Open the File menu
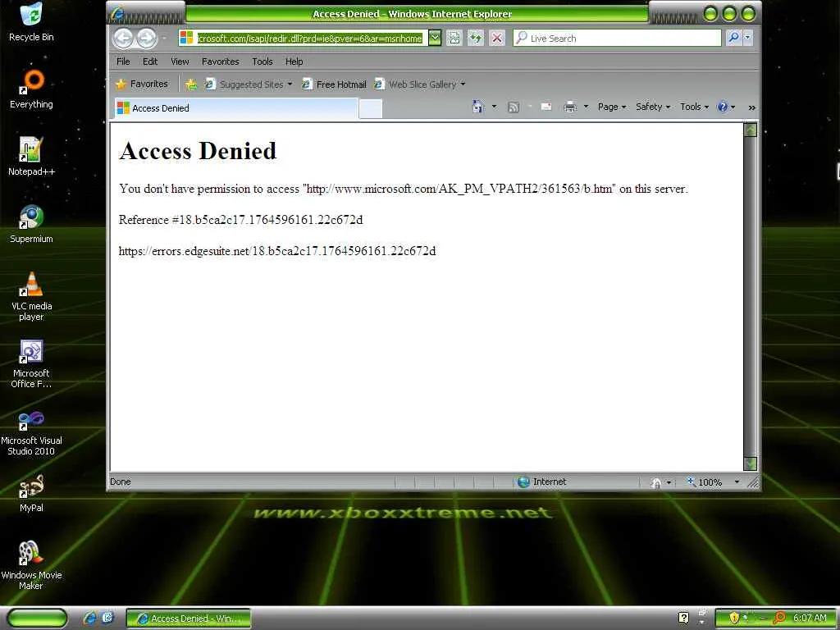Viewport: 840px width, 630px height. 123,62
